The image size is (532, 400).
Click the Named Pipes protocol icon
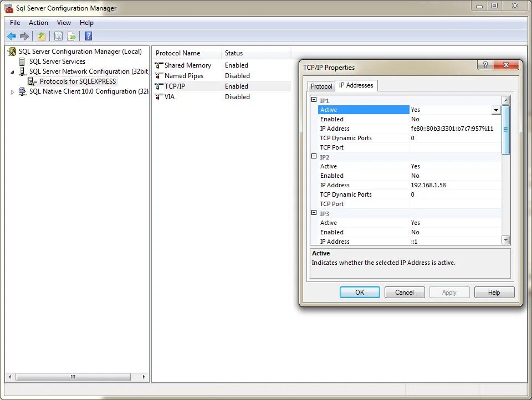coord(159,76)
